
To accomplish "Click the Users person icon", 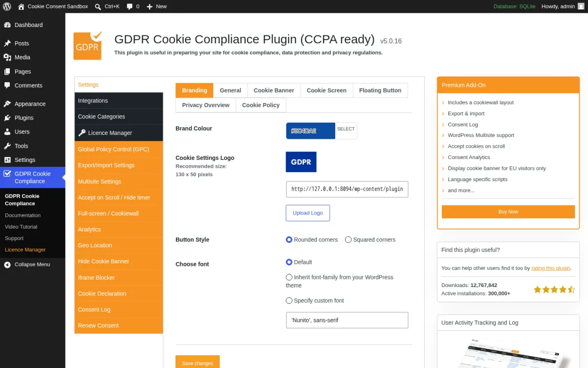I will tap(7, 132).
